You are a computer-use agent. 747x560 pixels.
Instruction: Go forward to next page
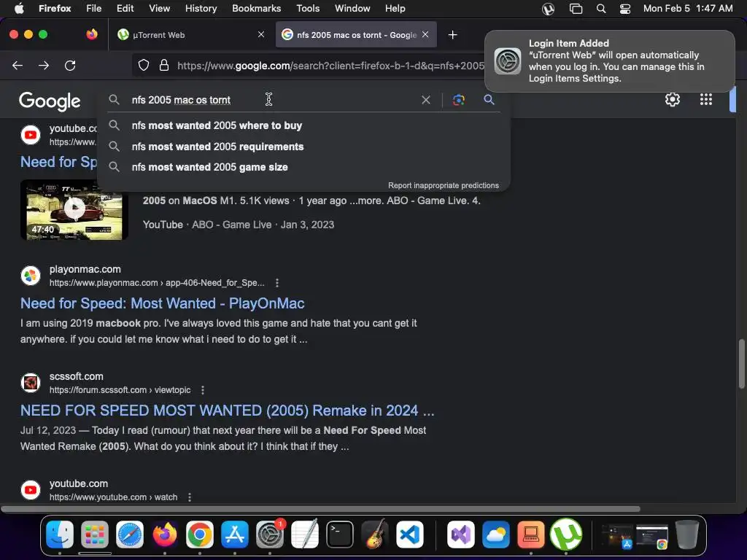click(x=44, y=65)
